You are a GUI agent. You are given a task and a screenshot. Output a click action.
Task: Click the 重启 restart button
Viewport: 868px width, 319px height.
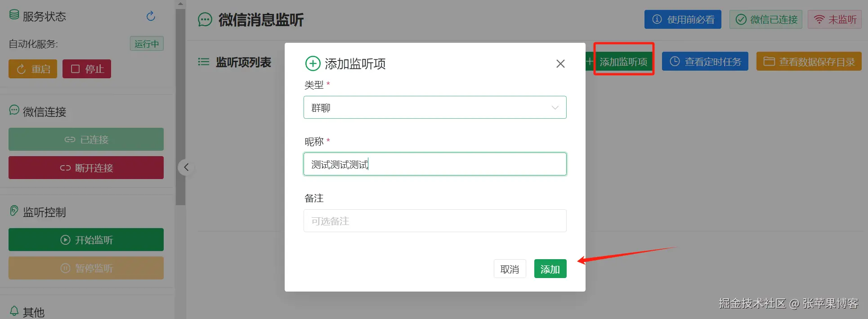(x=33, y=69)
